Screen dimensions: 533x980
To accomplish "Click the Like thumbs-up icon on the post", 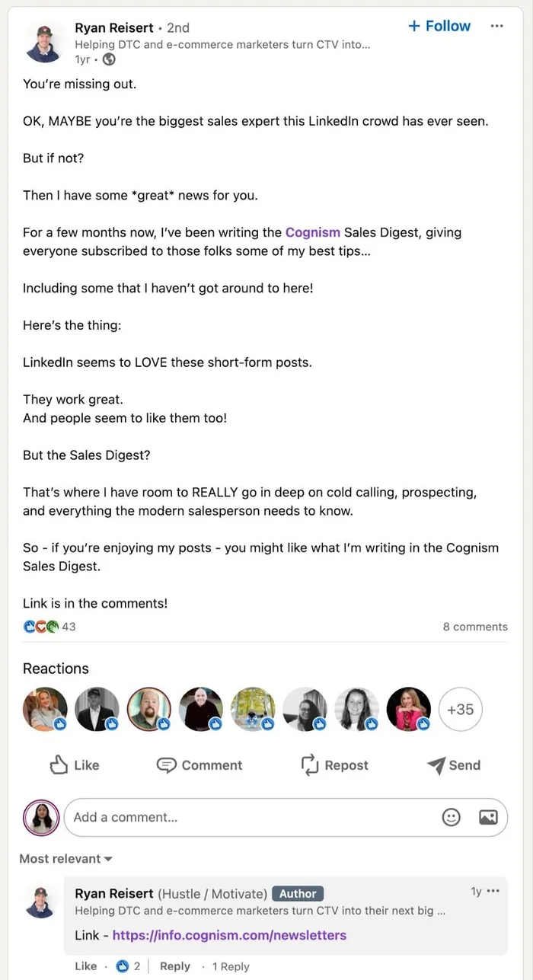I will click(59, 765).
